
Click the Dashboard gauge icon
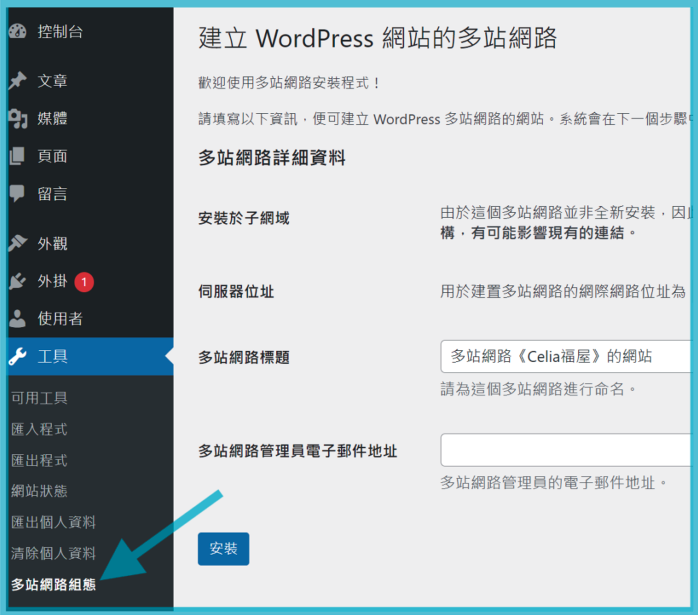17,32
